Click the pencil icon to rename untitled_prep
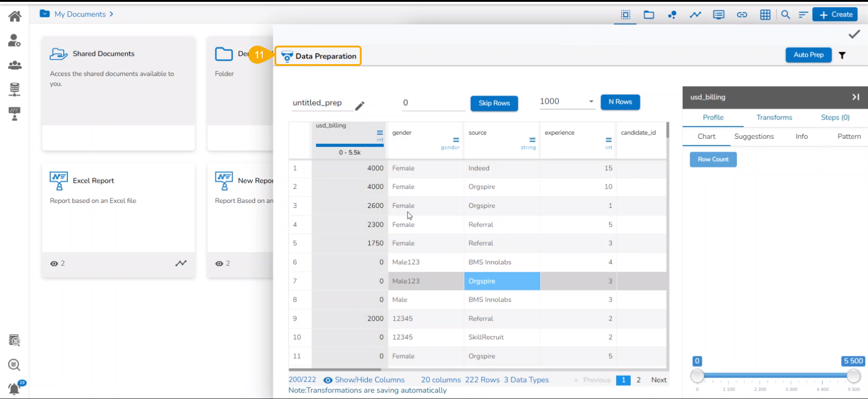Screen dimensions: 868x399 coord(360,106)
